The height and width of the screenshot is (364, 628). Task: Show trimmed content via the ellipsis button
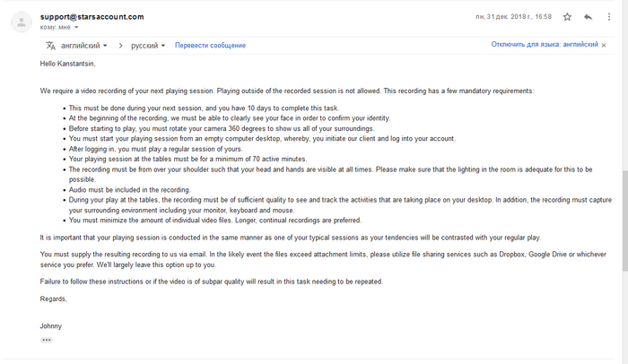click(x=47, y=340)
